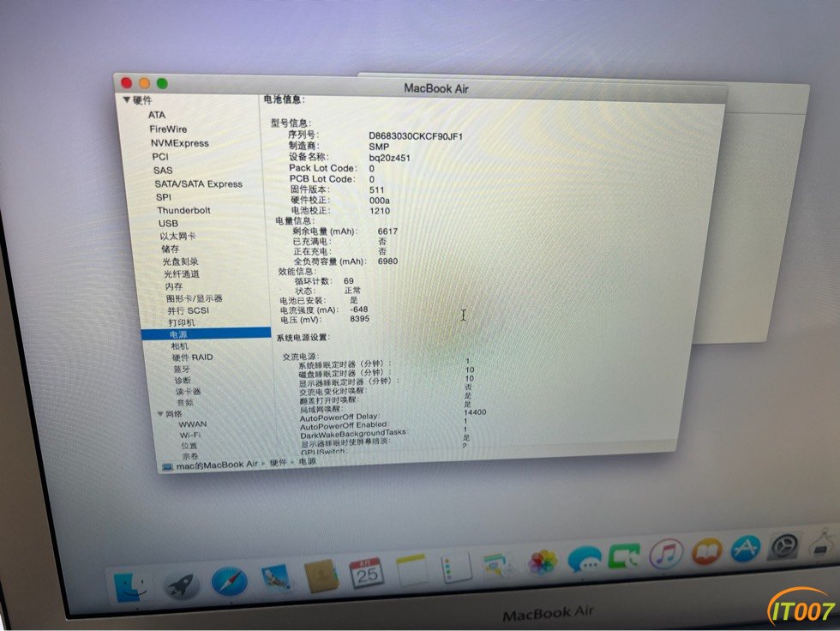Select FireWire in the sidebar
The image size is (840, 631).
(x=168, y=129)
